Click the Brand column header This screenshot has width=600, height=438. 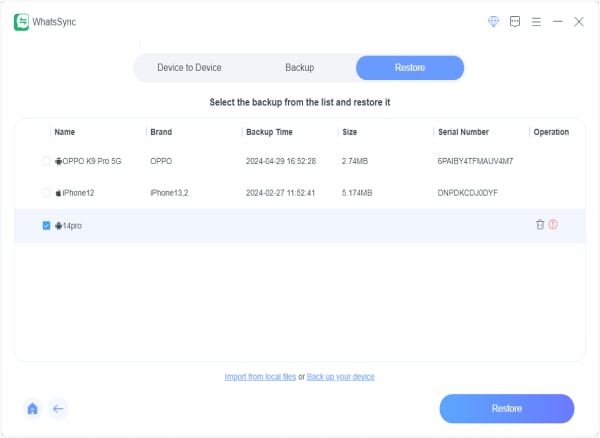pyautogui.click(x=161, y=132)
